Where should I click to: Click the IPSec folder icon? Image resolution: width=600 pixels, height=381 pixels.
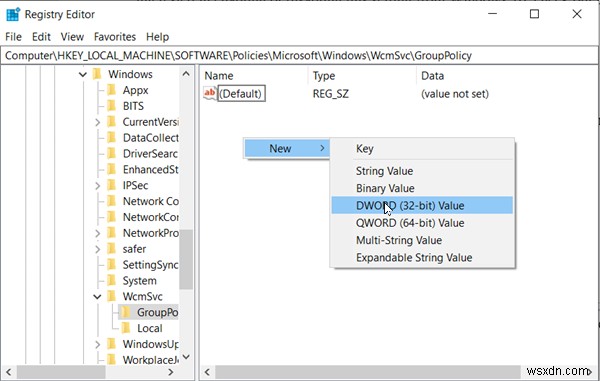point(111,185)
